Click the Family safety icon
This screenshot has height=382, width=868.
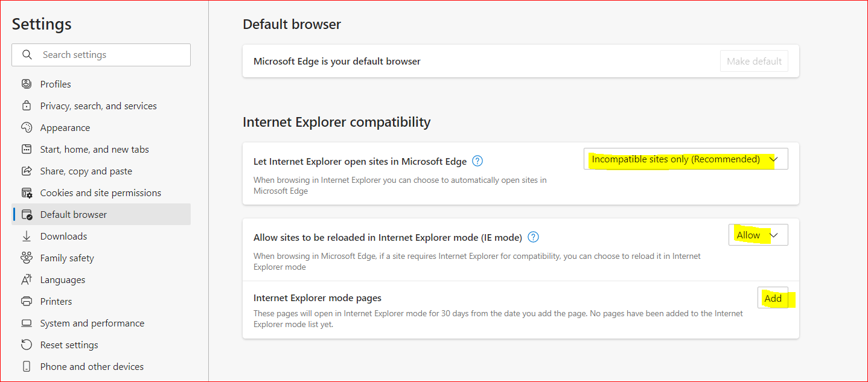(27, 258)
